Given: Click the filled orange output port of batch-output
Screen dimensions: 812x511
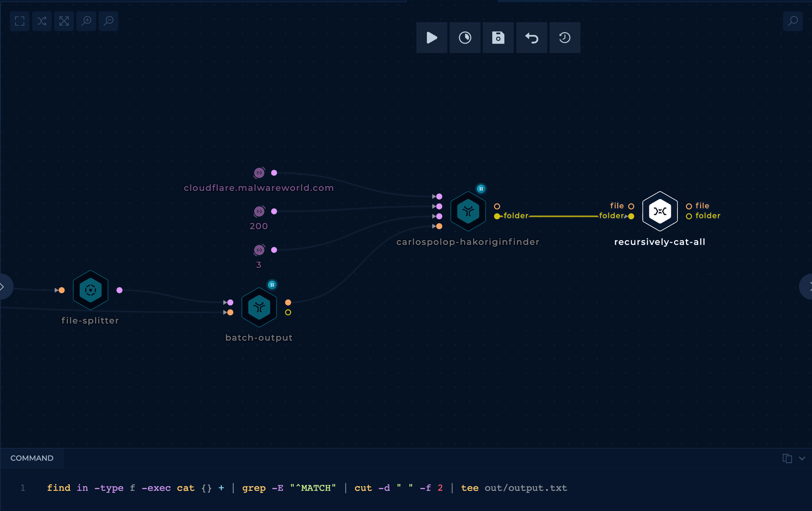Looking at the screenshot, I should [x=288, y=302].
